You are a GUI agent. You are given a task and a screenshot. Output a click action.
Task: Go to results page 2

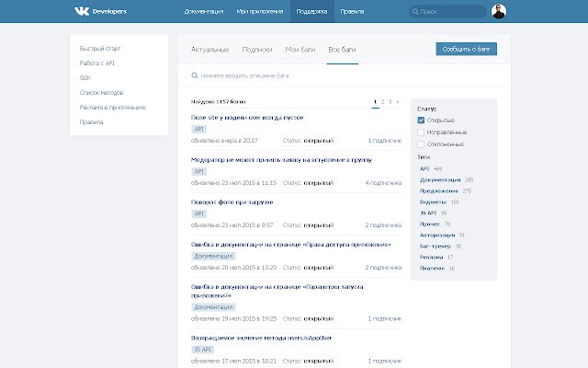[x=382, y=102]
